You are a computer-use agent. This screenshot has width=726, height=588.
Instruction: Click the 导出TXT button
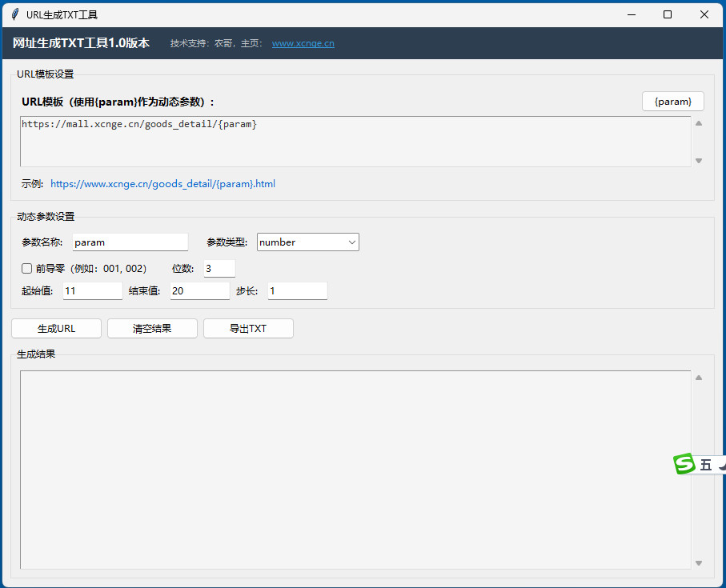point(248,329)
